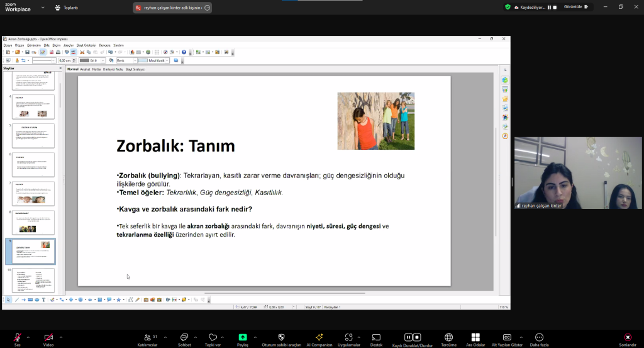Select slide 8 thumbnail in Slaytlar panel
This screenshot has height=348, width=644.
pyautogui.click(x=33, y=222)
